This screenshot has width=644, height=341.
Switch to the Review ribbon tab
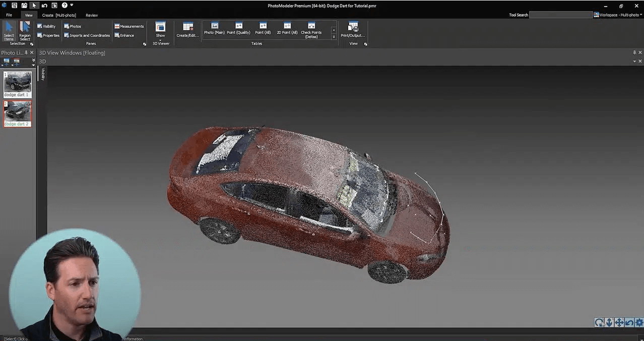click(x=92, y=15)
